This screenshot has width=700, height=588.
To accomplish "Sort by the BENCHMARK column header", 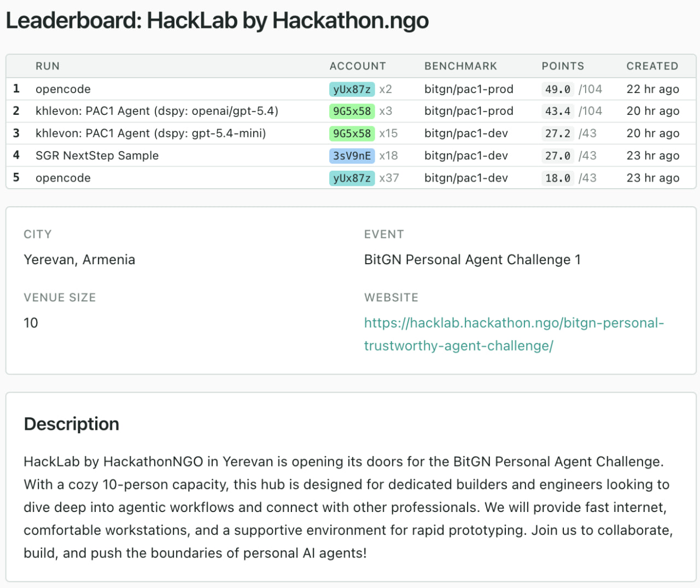I will pos(460,66).
